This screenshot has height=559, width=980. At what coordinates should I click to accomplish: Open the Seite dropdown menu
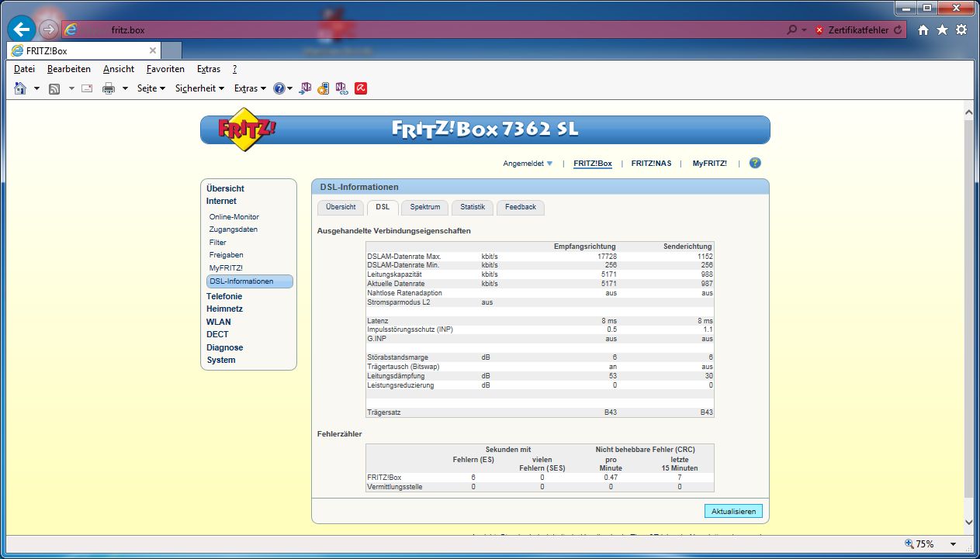[151, 88]
